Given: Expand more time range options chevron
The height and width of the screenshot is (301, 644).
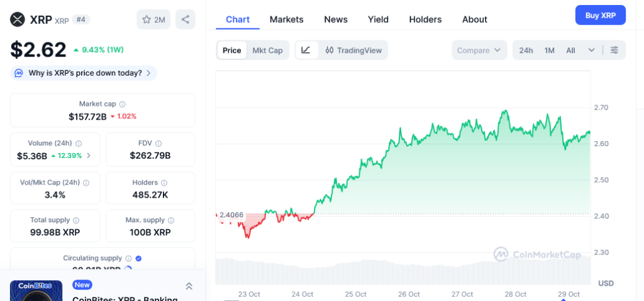Looking at the screenshot, I should coord(591,50).
